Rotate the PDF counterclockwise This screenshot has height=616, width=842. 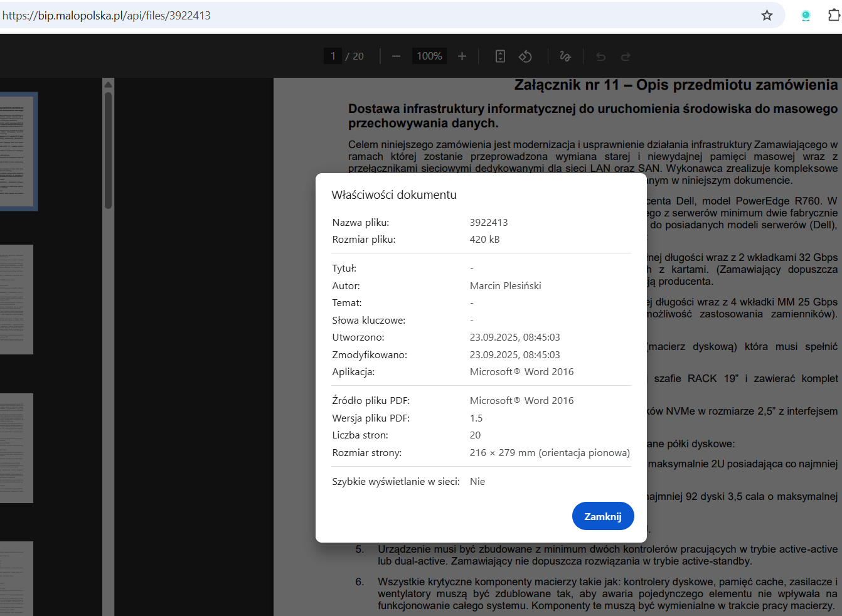tap(525, 56)
